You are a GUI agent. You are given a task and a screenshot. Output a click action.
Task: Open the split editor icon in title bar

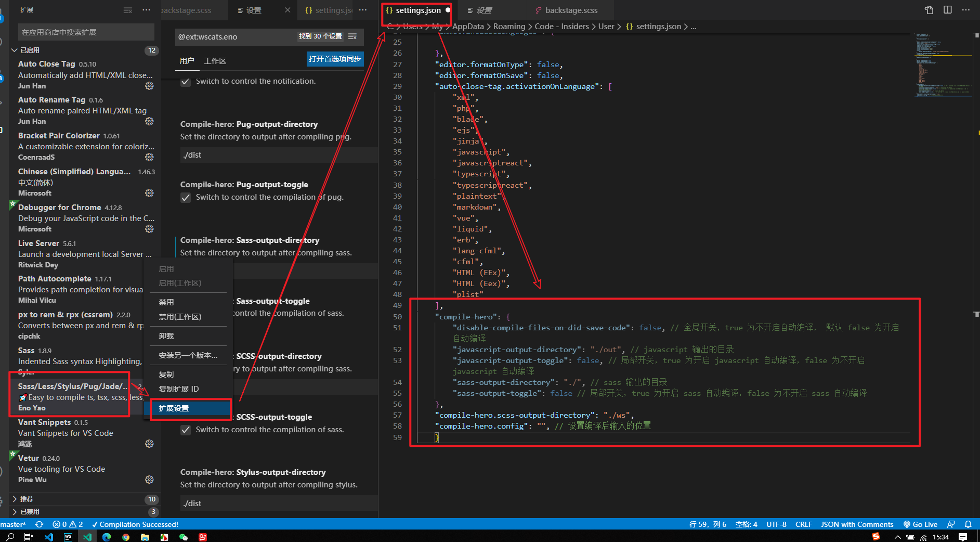[x=947, y=9]
